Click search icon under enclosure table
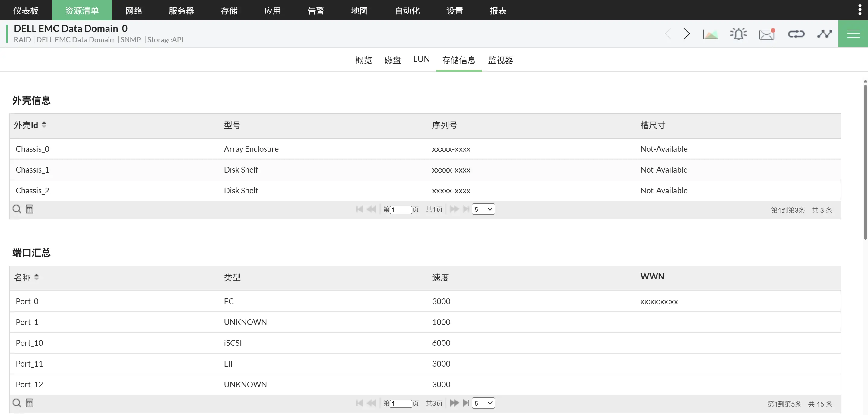 tap(17, 209)
